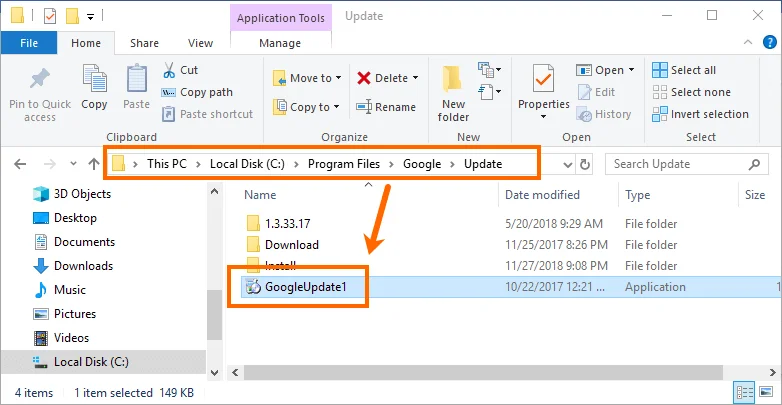Open the address bar history dropdown
The height and width of the screenshot is (405, 782).
(x=568, y=165)
